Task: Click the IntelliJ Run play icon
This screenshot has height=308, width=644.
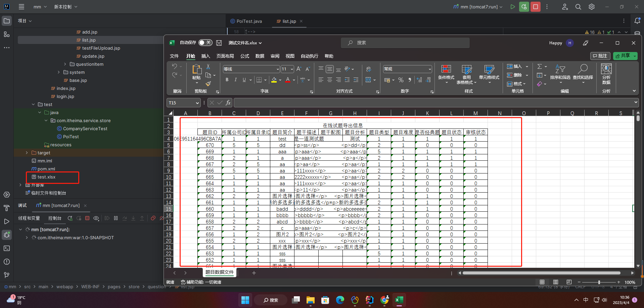Action: coord(512,7)
